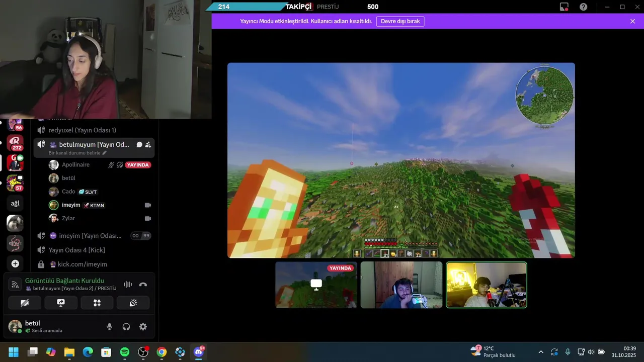
Task: Mute microphone in user panel
Action: (x=109, y=327)
